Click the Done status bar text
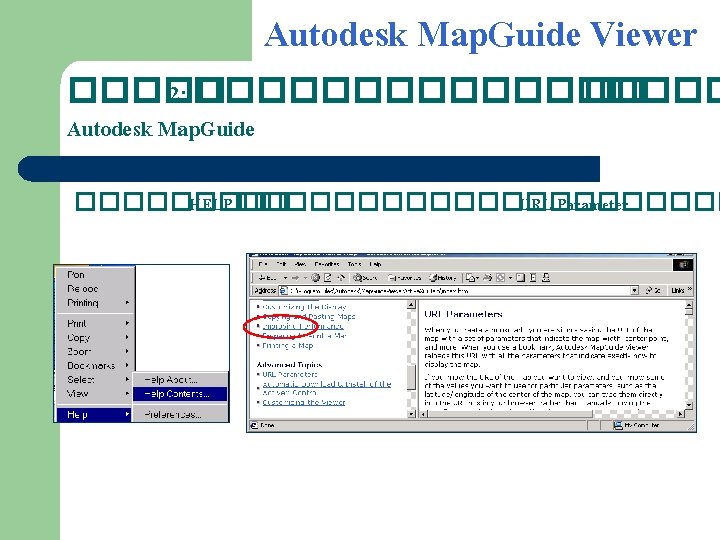This screenshot has height=540, width=720. [x=267, y=426]
